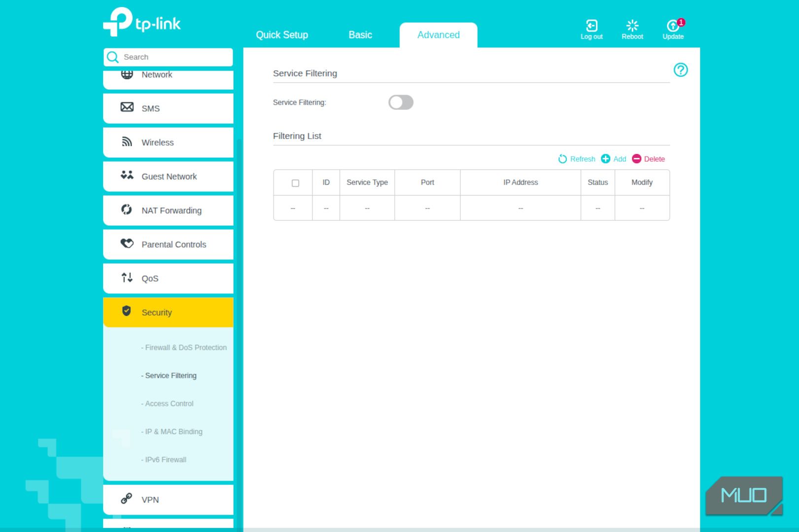The width and height of the screenshot is (799, 532).
Task: Enable the Service Filtering toggle
Action: (401, 102)
